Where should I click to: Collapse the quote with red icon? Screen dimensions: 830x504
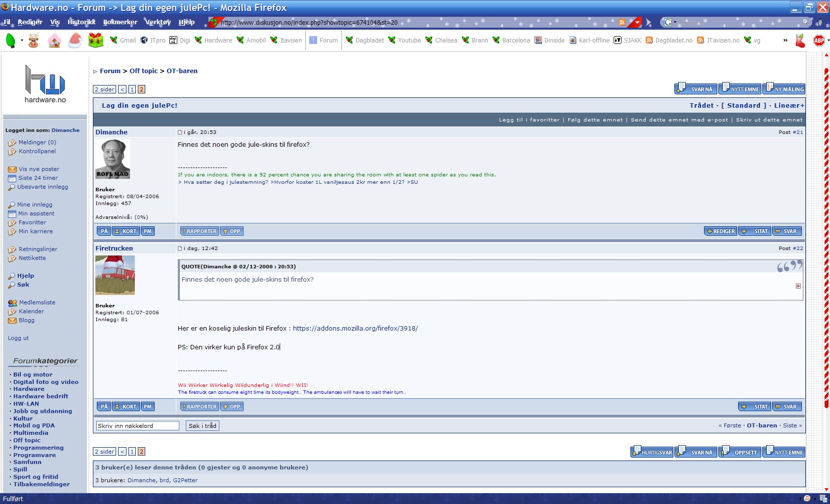pos(798,286)
